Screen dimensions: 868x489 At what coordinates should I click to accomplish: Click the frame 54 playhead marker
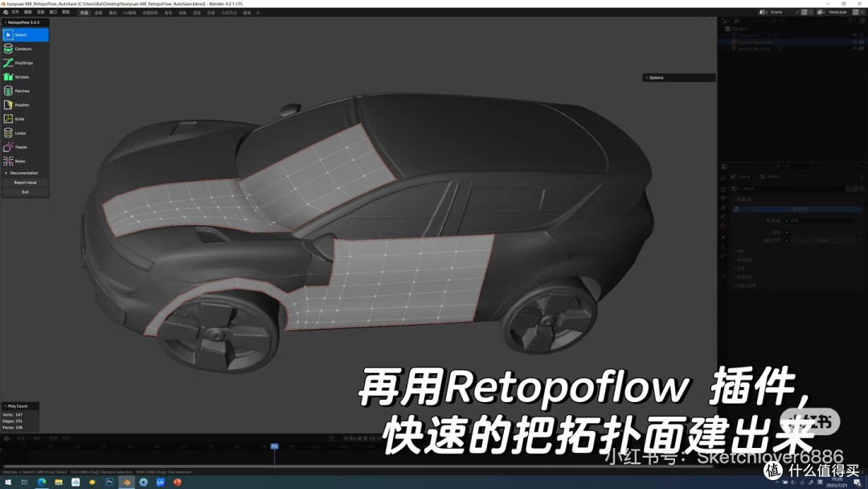click(x=274, y=446)
